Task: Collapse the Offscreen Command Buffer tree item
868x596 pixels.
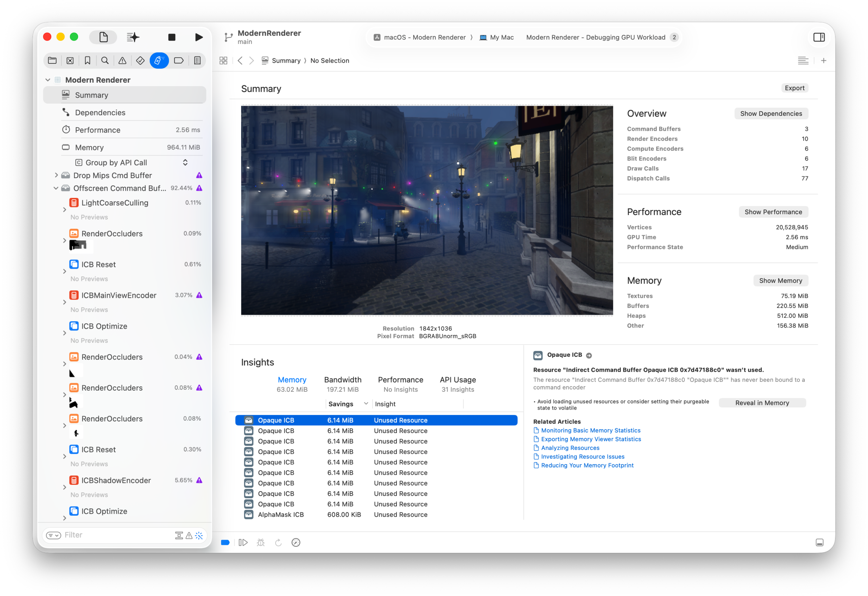Action: coord(56,188)
